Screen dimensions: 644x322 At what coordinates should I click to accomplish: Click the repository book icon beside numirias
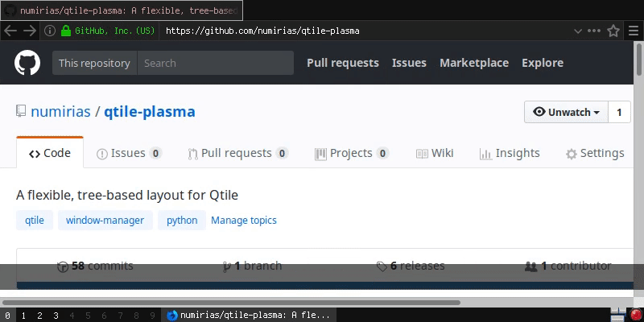[21, 111]
